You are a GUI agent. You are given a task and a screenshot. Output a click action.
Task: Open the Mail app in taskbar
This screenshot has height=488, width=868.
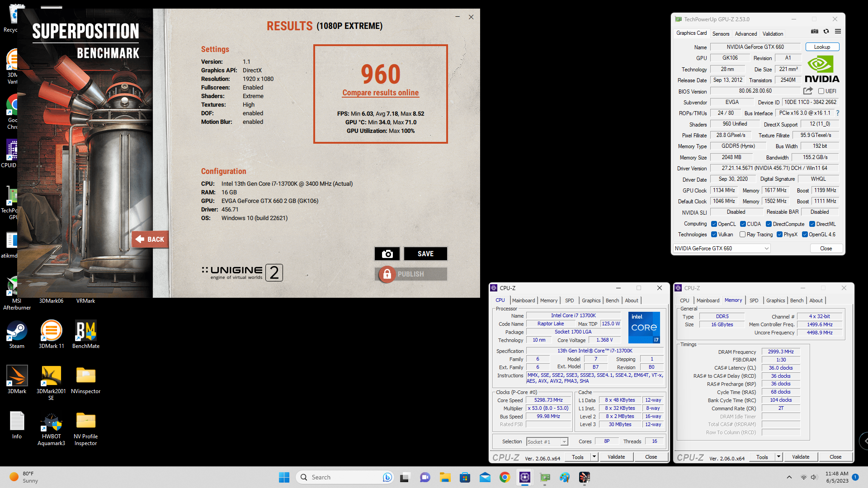(x=485, y=477)
